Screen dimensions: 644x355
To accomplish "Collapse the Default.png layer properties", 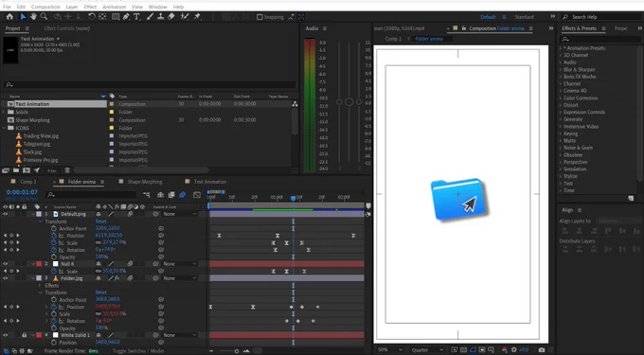I will (33, 214).
